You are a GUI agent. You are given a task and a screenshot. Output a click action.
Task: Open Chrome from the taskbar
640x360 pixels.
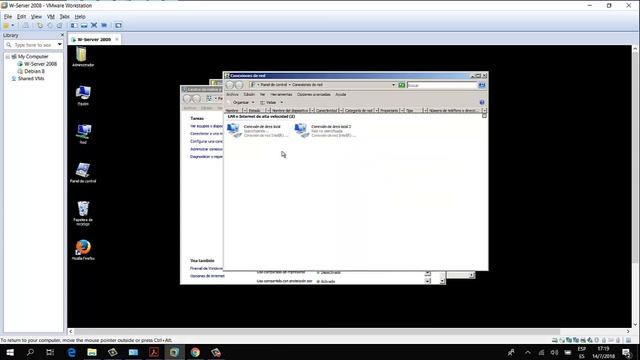click(x=195, y=352)
